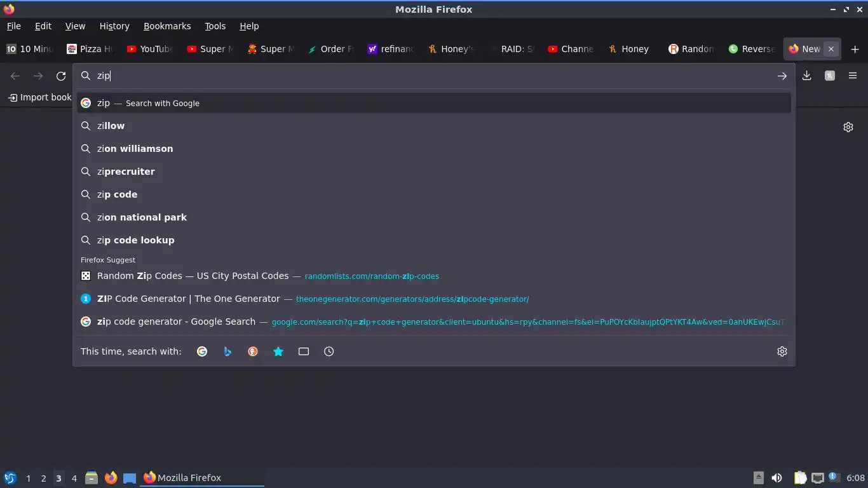Select the 'ziprecruiter' suggestion
Viewport: 868px width, 488px height.
(434, 172)
